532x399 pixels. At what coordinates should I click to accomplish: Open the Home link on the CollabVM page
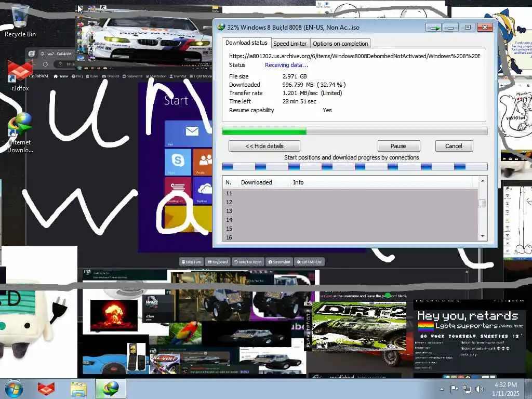tap(61, 76)
